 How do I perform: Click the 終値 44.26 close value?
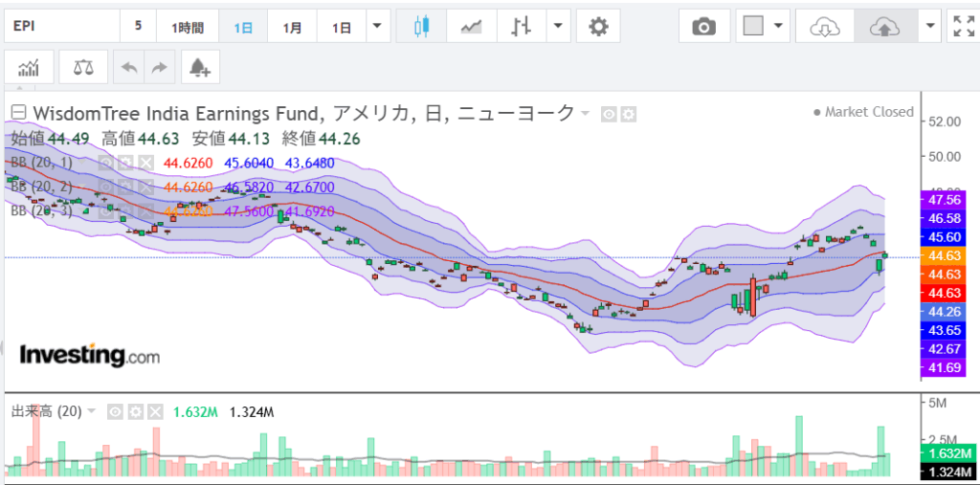pyautogui.click(x=321, y=139)
